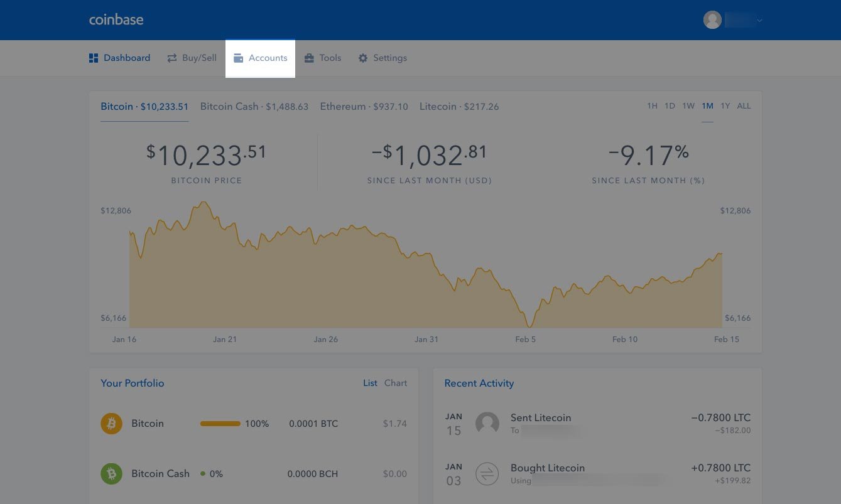Go to the Dashboard tab

119,58
